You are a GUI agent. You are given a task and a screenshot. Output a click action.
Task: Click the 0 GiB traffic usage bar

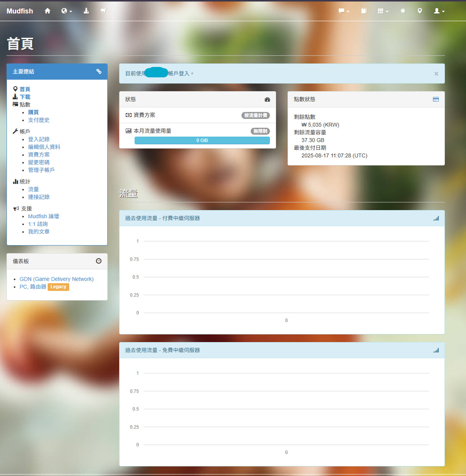(x=202, y=140)
